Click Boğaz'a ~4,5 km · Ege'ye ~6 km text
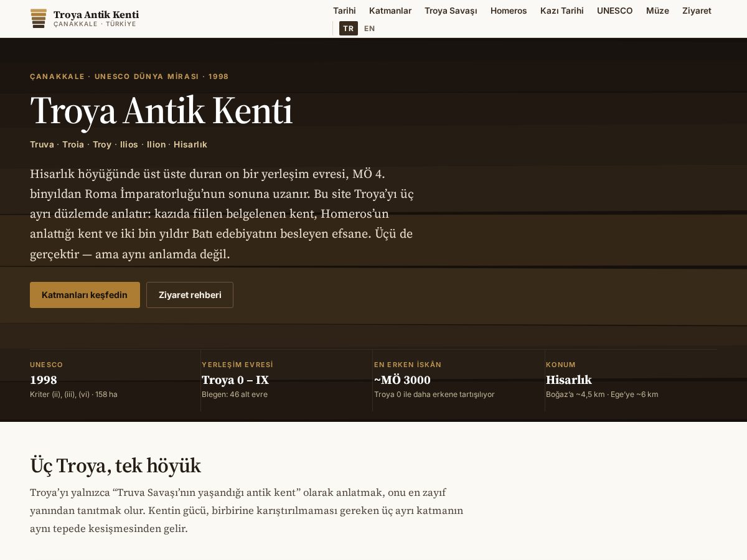Viewport: 747px width, 560px height. click(602, 394)
